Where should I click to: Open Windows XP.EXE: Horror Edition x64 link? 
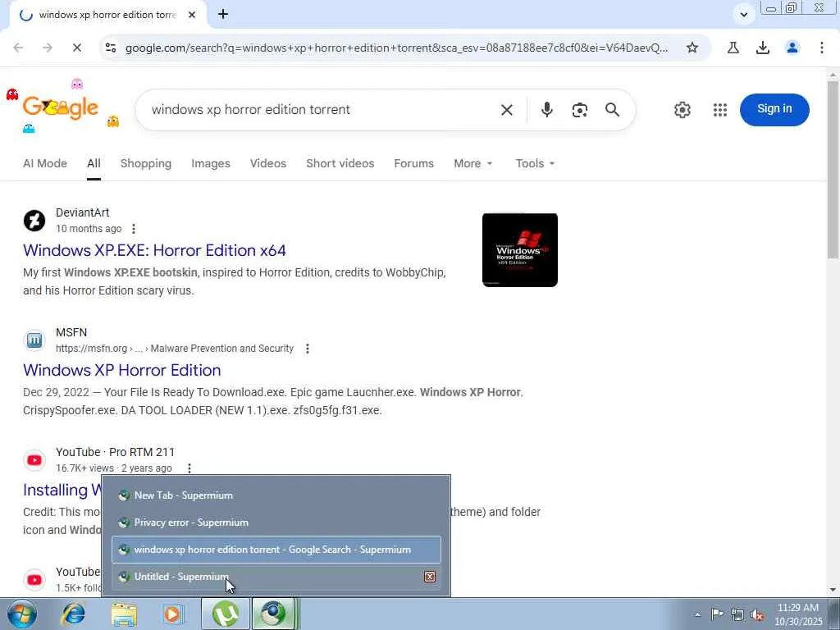(x=154, y=250)
